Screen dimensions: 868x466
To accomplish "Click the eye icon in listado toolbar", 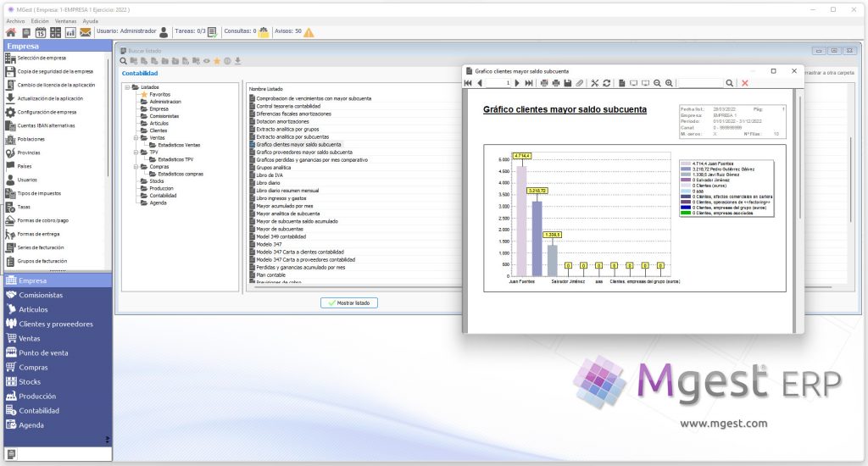I will tap(207, 61).
